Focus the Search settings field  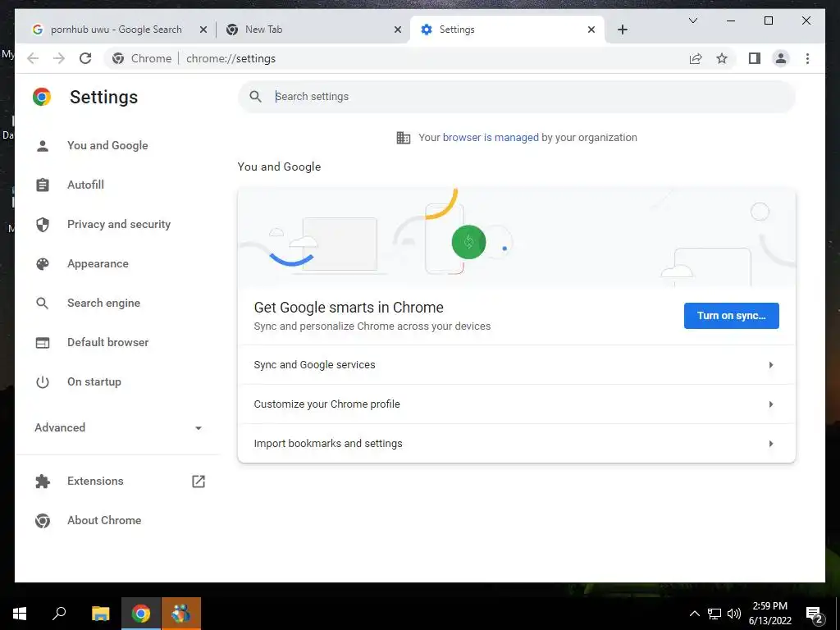(517, 97)
